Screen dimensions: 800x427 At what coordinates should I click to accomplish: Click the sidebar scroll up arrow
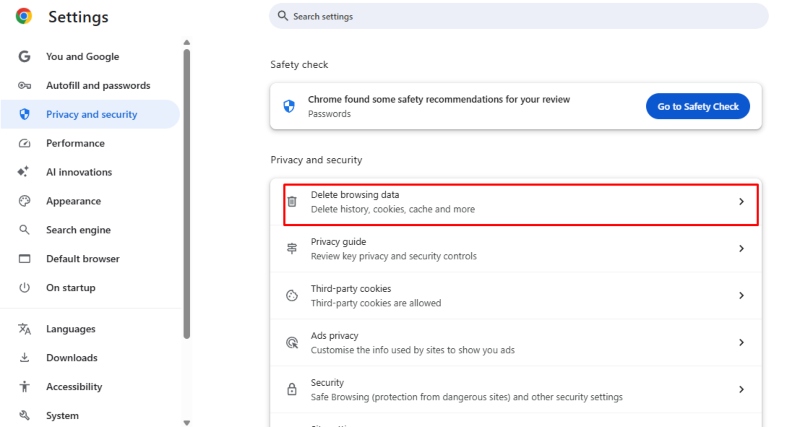[187, 42]
